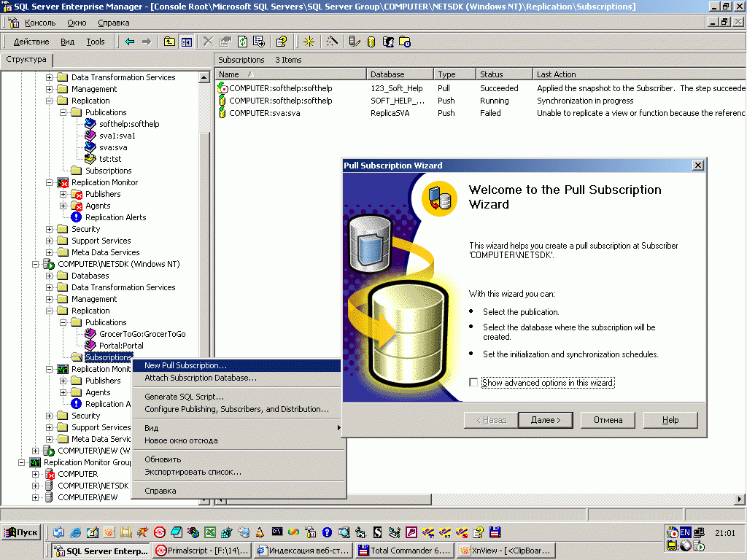Click Далее to continue the wizard
Image resolution: width=747 pixels, height=560 pixels.
(546, 420)
